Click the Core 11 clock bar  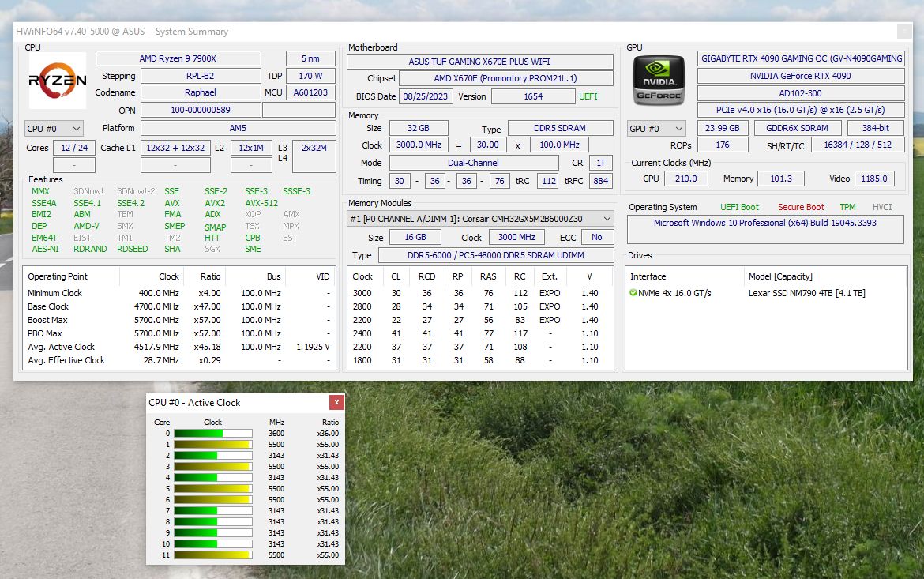point(212,555)
